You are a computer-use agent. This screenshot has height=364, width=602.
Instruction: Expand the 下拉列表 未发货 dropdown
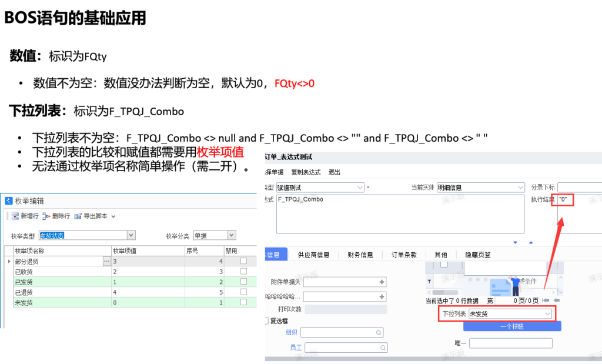(x=547, y=314)
